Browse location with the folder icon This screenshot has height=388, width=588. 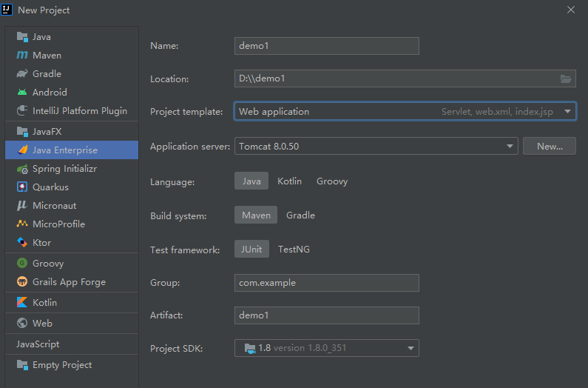[x=566, y=78]
